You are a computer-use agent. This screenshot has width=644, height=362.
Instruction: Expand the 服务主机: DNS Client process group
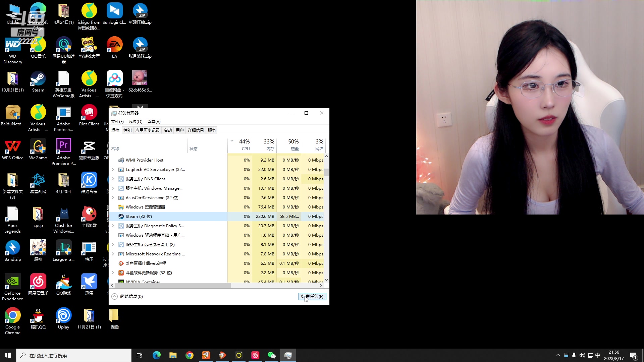pos(113,179)
